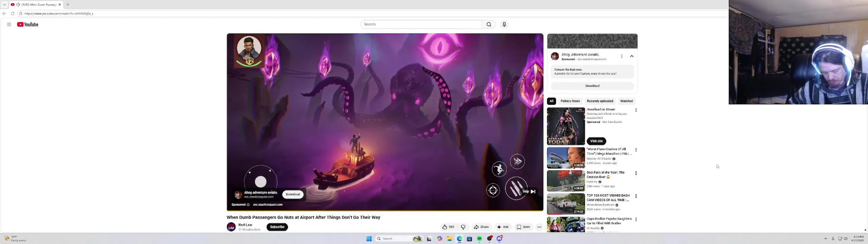Click Visit site on the Steam ad
868x244 pixels.
tap(596, 141)
